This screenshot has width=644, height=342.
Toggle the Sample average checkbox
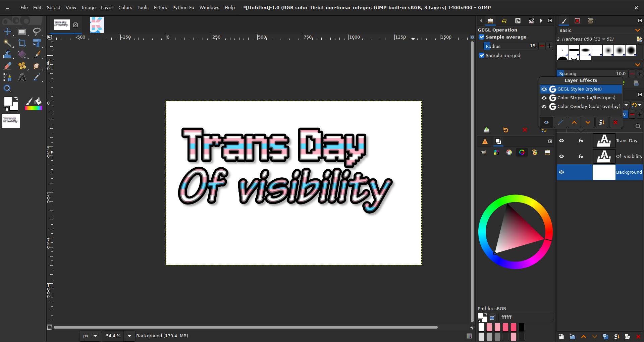pos(482,37)
